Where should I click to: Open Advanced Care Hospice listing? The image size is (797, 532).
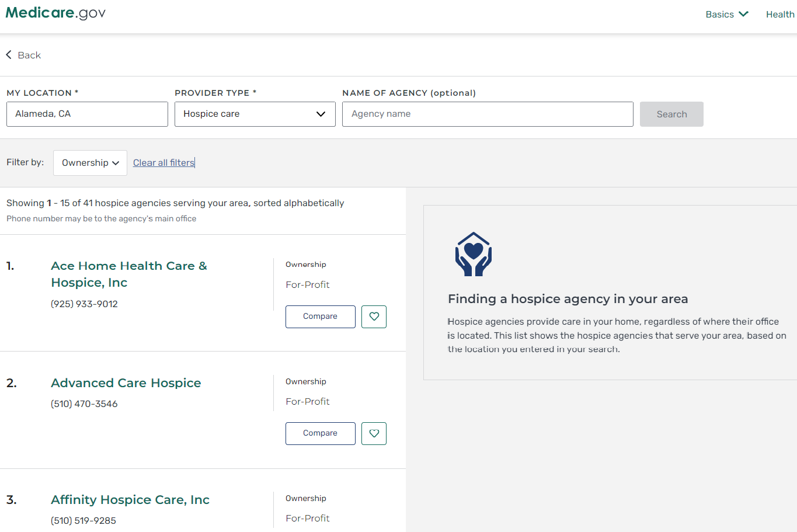pos(126,383)
